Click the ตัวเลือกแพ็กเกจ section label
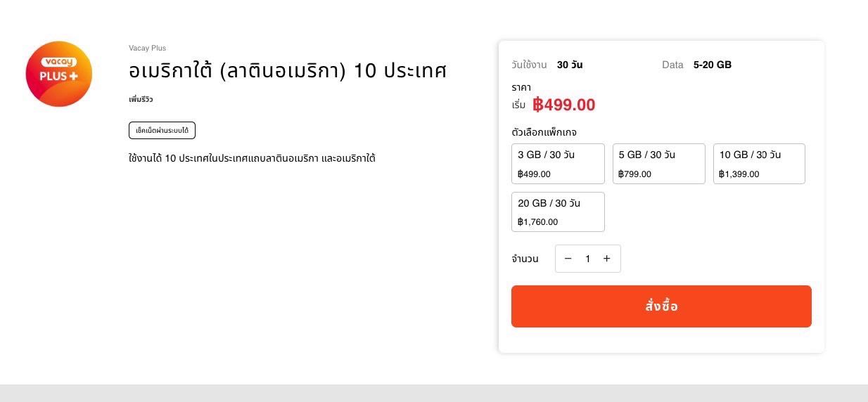The image size is (868, 402). point(544,132)
